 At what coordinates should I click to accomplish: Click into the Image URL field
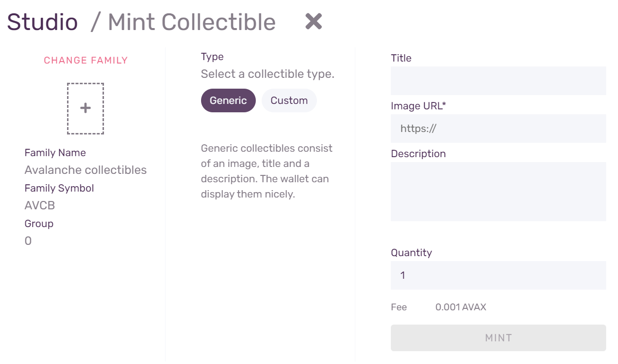pyautogui.click(x=498, y=129)
